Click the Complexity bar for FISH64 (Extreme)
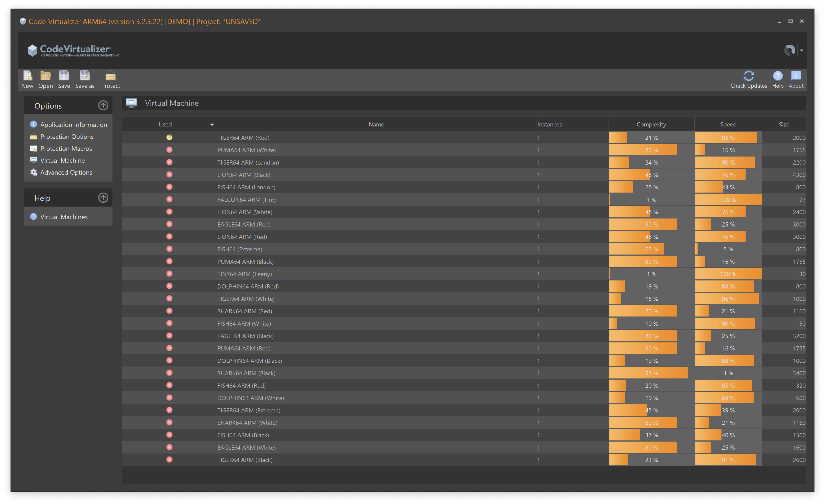Image resolution: width=825 pixels, height=504 pixels. click(x=651, y=249)
